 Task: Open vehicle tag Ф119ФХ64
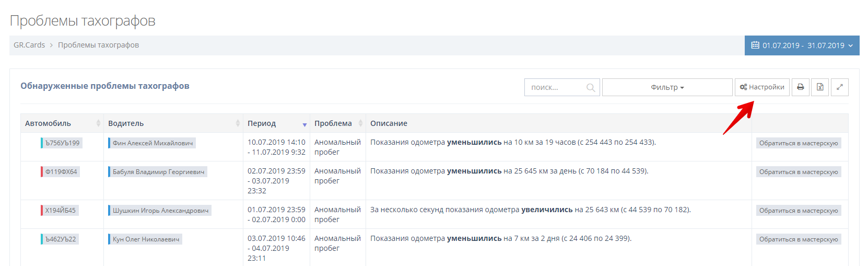pyautogui.click(x=60, y=172)
